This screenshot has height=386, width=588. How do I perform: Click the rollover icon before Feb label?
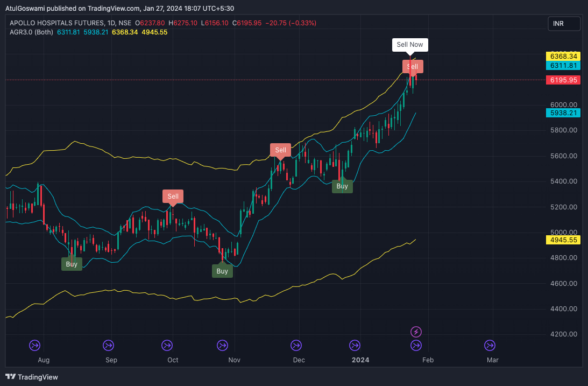[x=416, y=345]
